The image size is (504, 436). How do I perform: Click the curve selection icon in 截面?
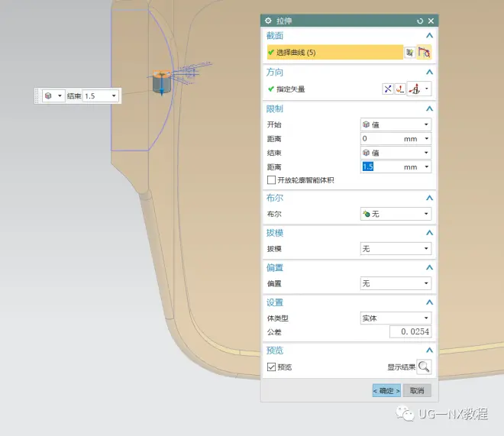pos(424,52)
